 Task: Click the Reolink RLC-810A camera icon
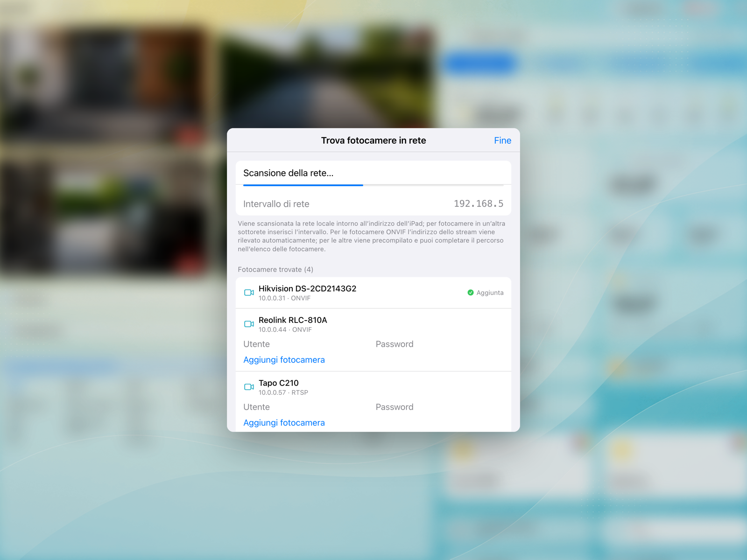tap(249, 324)
